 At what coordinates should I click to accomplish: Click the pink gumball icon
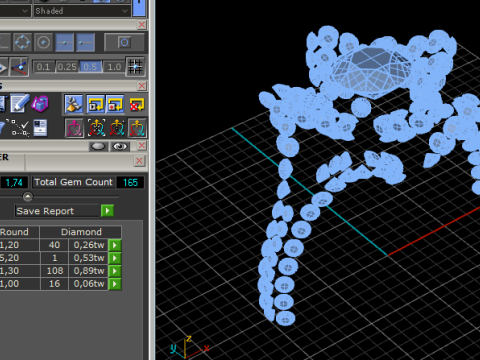[x=74, y=128]
